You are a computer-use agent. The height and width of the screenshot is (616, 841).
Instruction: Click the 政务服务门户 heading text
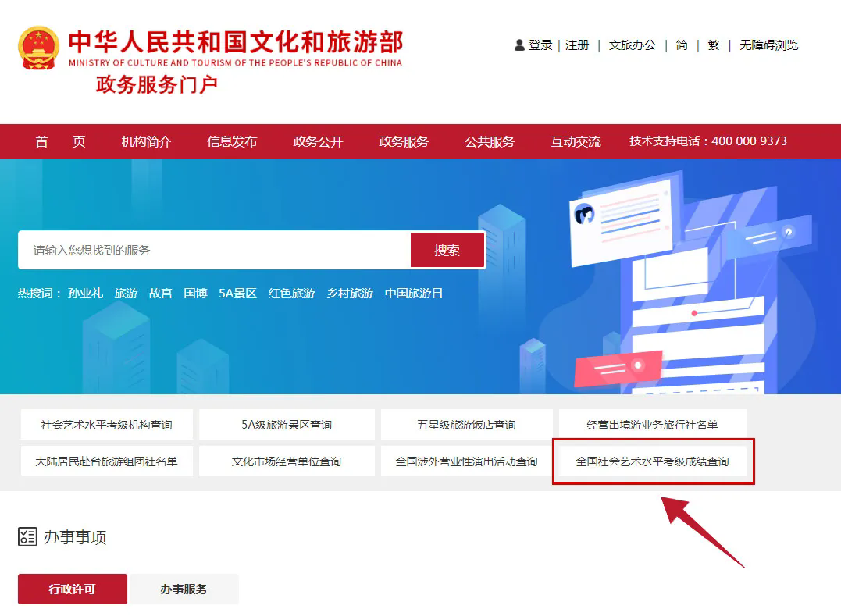point(157,84)
